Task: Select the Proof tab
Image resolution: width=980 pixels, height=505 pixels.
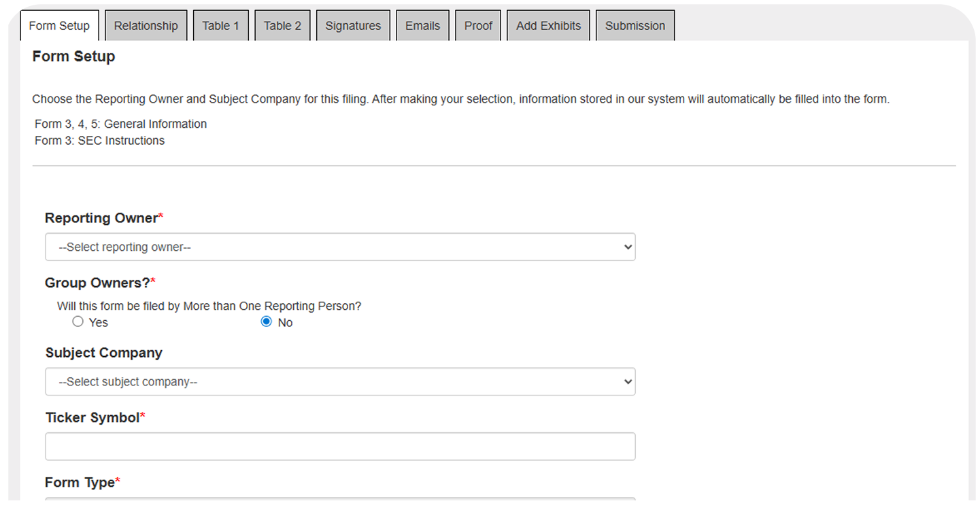Action: [478, 26]
